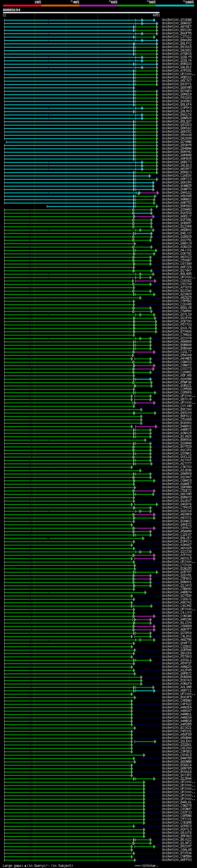197x868 pixels.
Task: Select the UniRef100_B9RQ33 label
Action: tap(176, 64)
